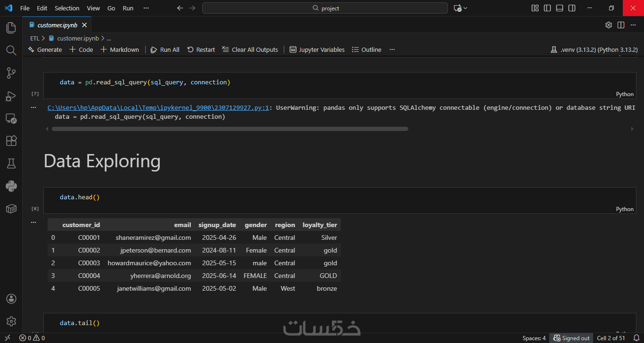
Task: Select the customer.ipynb editor tab
Action: (x=57, y=25)
